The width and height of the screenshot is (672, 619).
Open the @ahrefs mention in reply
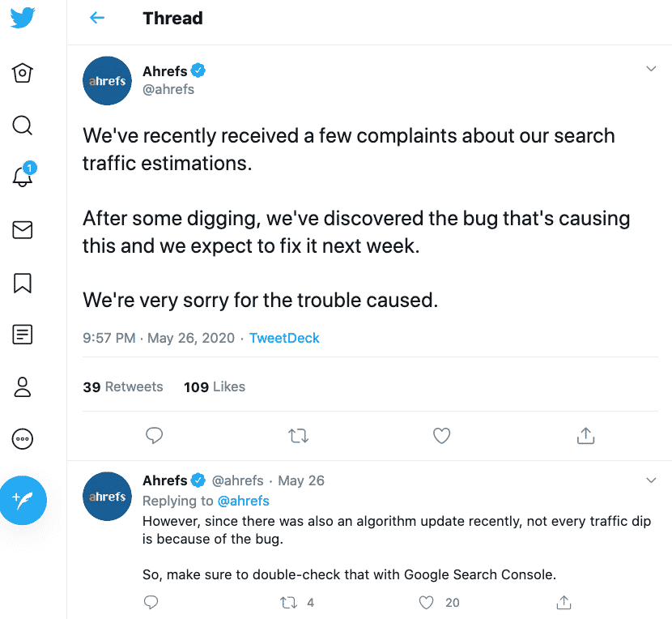244,501
